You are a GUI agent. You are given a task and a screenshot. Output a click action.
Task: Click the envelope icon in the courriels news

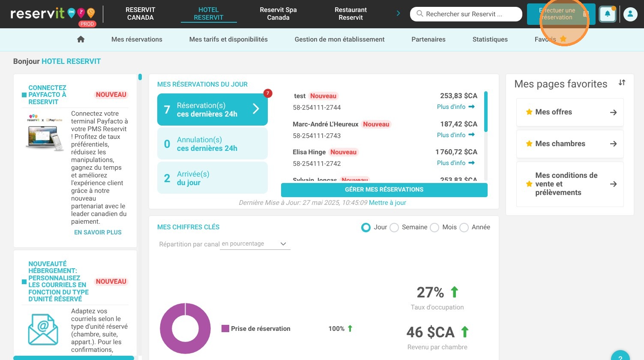click(43, 329)
